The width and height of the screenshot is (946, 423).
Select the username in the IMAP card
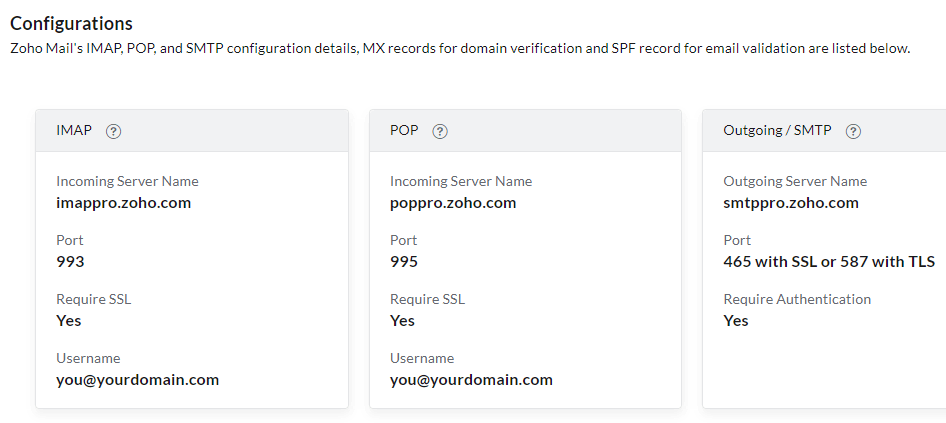click(137, 380)
